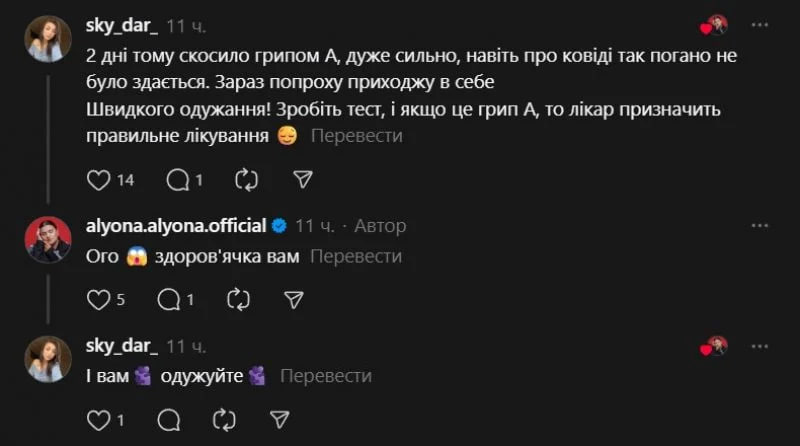The height and width of the screenshot is (446, 800).
Task: Reply to sky_dar_'s last comment
Action: pos(169,418)
